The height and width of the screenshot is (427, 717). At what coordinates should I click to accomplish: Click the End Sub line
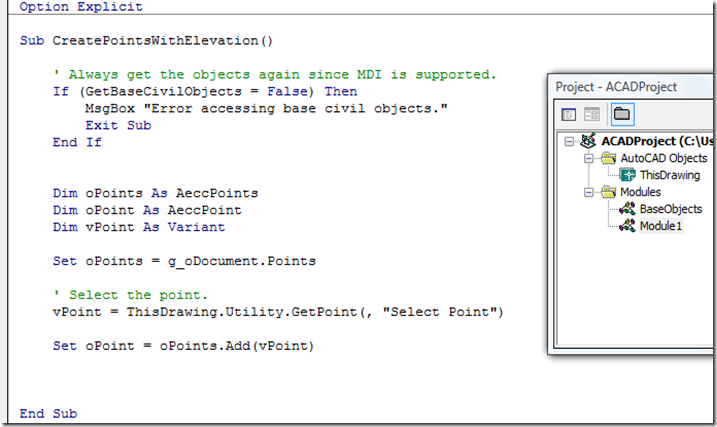click(x=48, y=413)
